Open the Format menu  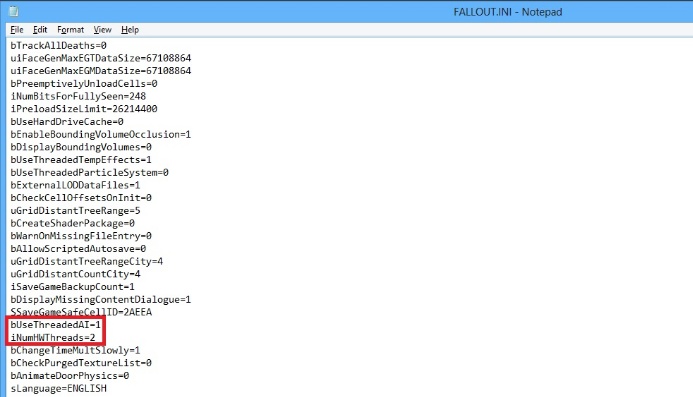coord(70,30)
